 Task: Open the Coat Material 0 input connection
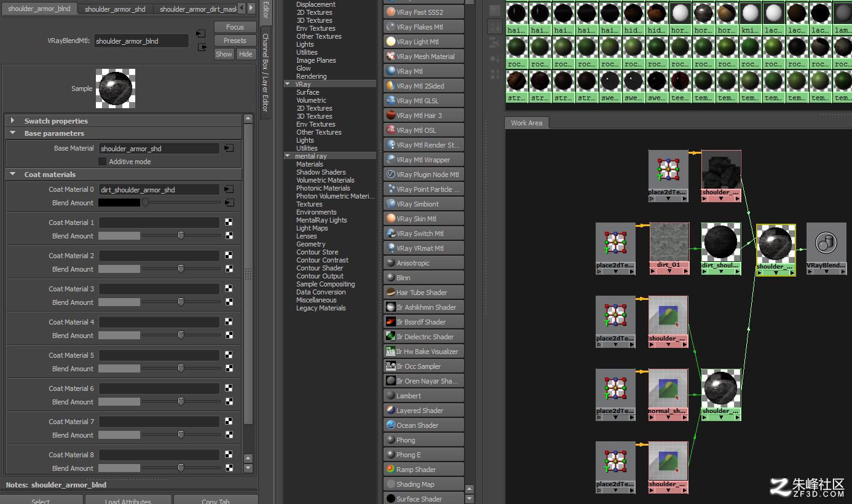tap(229, 189)
